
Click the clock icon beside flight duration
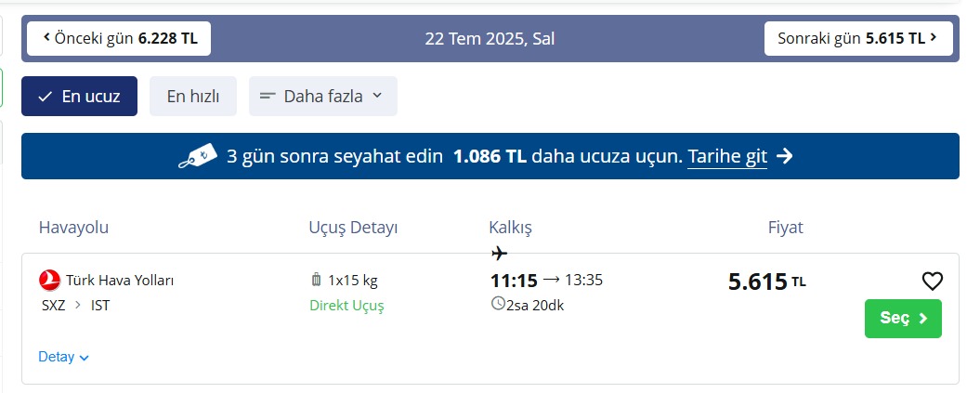[x=498, y=304]
